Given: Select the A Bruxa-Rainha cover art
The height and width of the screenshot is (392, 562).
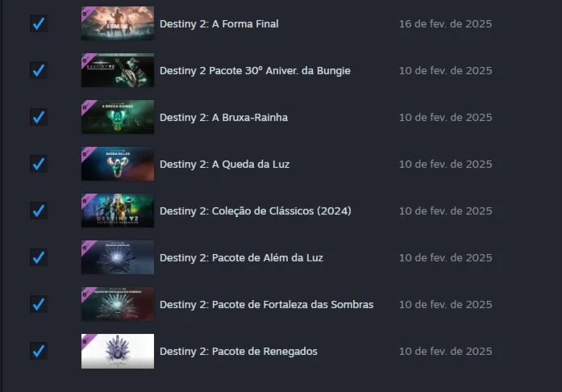Looking at the screenshot, I should point(118,117).
